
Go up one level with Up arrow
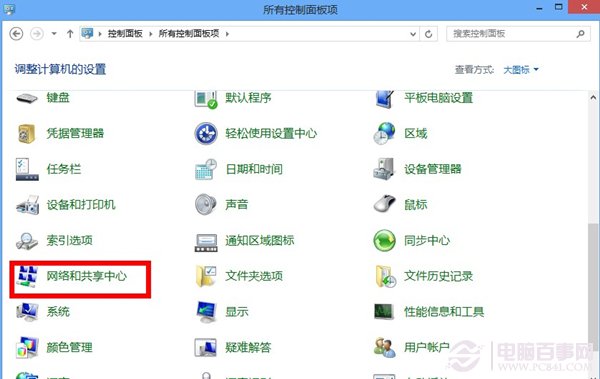(70, 34)
